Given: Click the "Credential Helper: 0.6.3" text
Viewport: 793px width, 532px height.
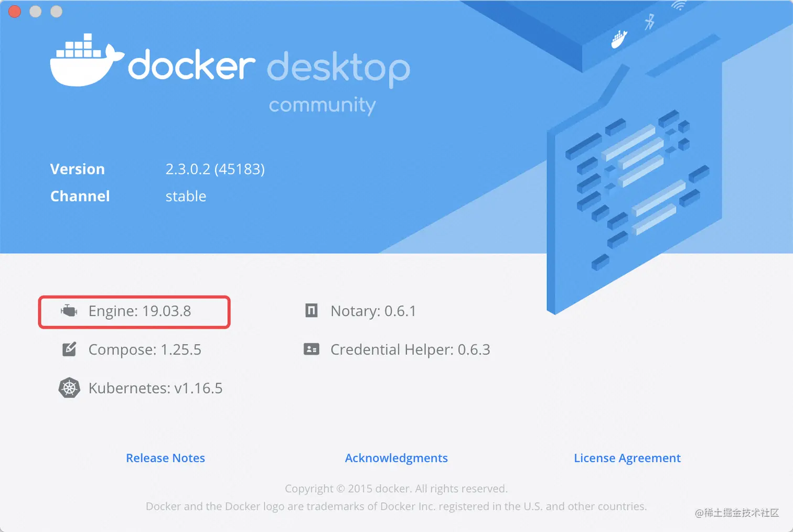Looking at the screenshot, I should point(410,350).
